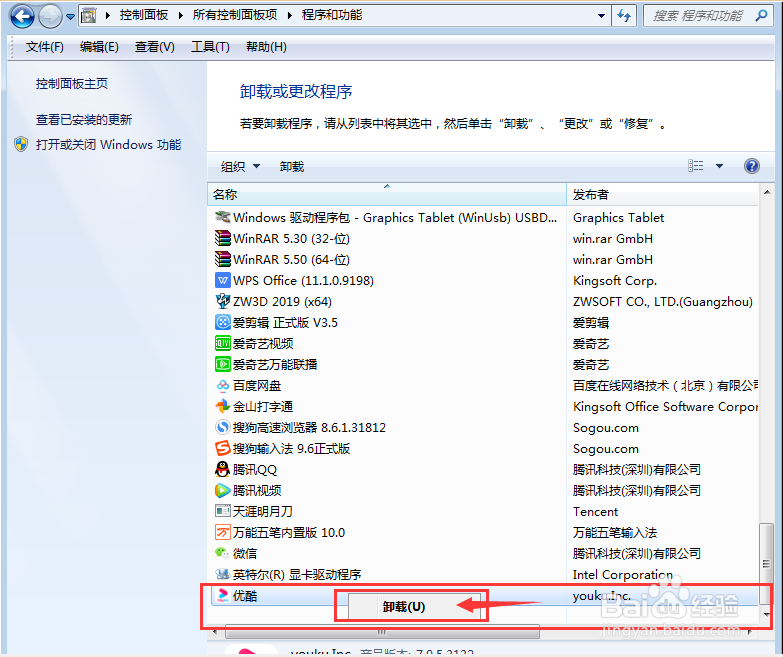Expand the 组织 dropdown
The image size is (783, 657).
pyautogui.click(x=241, y=166)
